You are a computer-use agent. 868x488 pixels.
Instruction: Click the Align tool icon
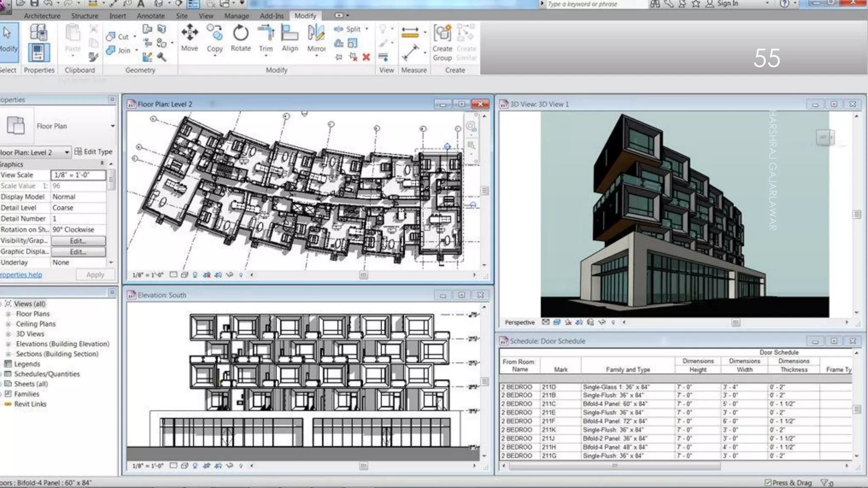[290, 33]
